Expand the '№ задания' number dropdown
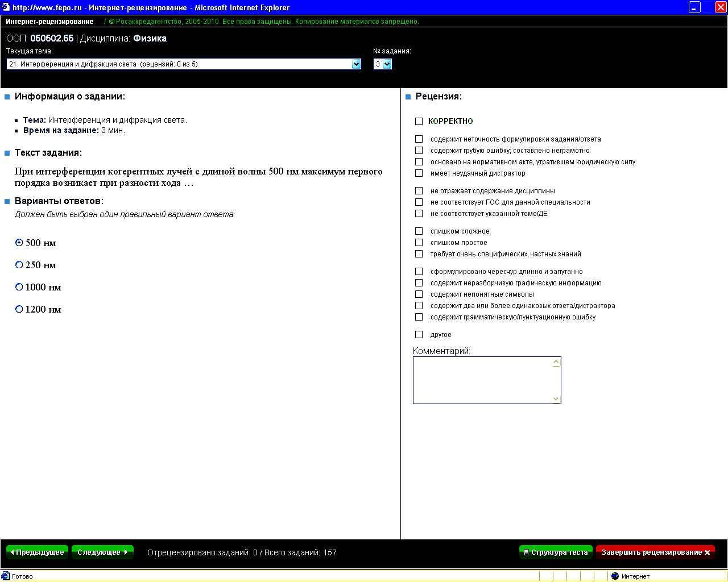Image resolution: width=728 pixels, height=582 pixels. 383,64
